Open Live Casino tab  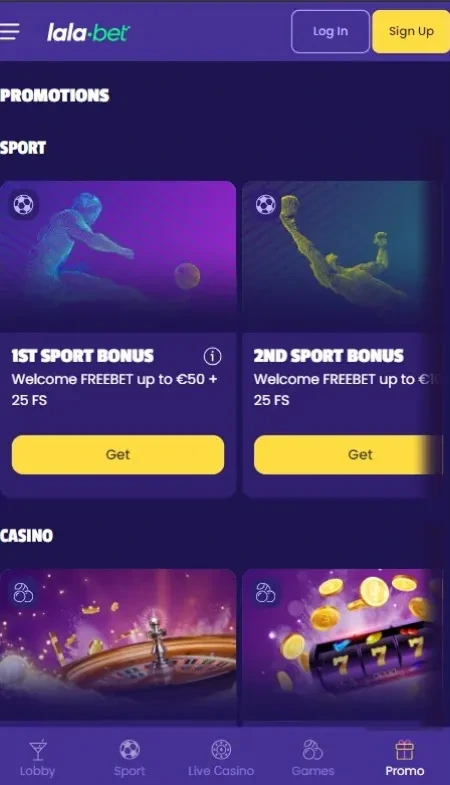pyautogui.click(x=221, y=758)
